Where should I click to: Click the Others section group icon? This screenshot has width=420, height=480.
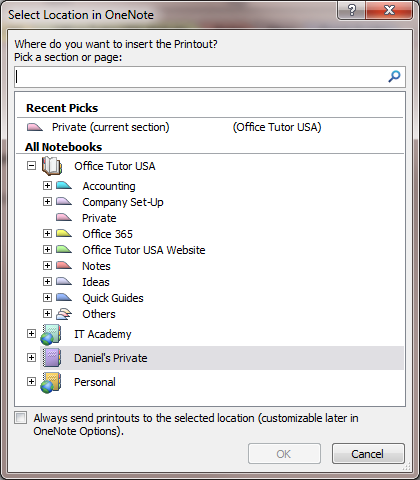pos(64,314)
